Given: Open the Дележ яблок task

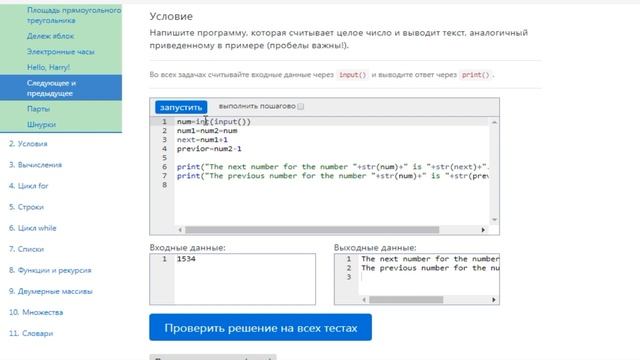Looking at the screenshot, I should pos(50,36).
